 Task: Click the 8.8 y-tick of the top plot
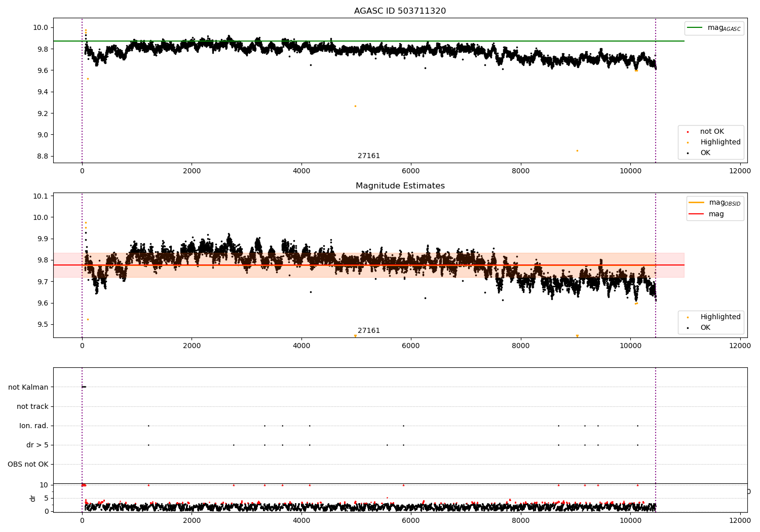[43, 156]
